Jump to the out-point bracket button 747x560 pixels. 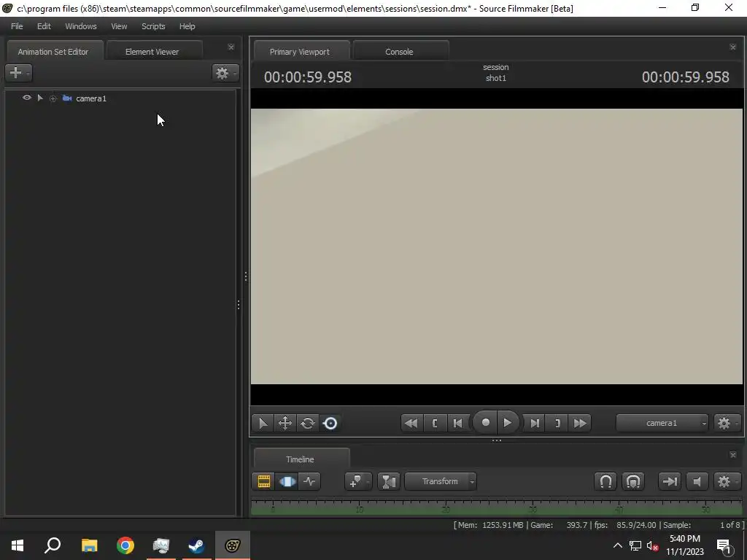tap(557, 423)
